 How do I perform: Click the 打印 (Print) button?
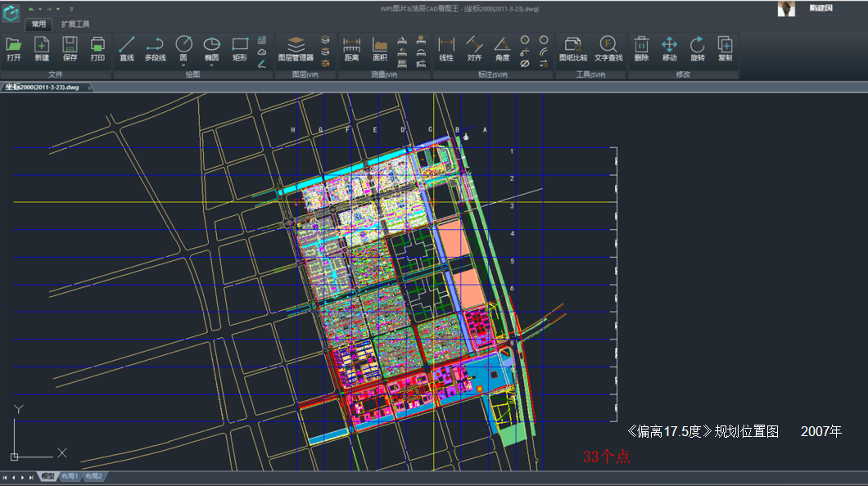point(97,48)
